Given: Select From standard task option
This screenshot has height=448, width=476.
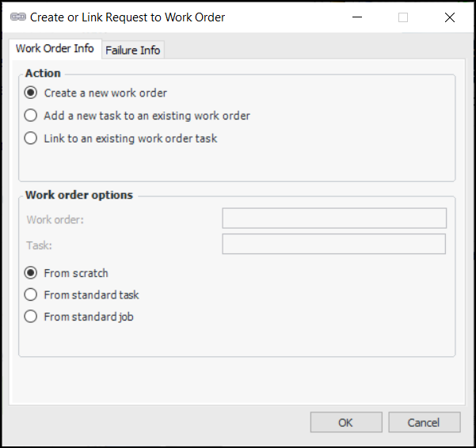Looking at the screenshot, I should pyautogui.click(x=31, y=295).
